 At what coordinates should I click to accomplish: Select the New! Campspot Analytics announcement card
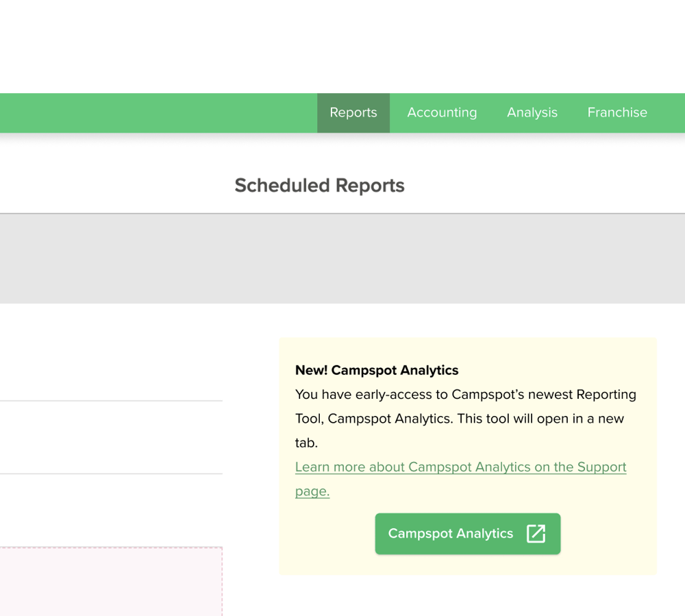point(468,456)
